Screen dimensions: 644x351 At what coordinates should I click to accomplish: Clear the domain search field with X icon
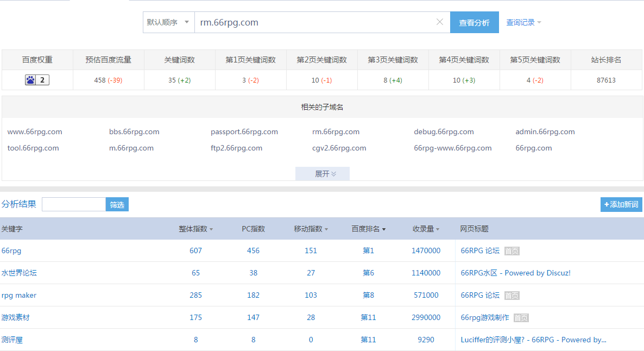pos(439,22)
